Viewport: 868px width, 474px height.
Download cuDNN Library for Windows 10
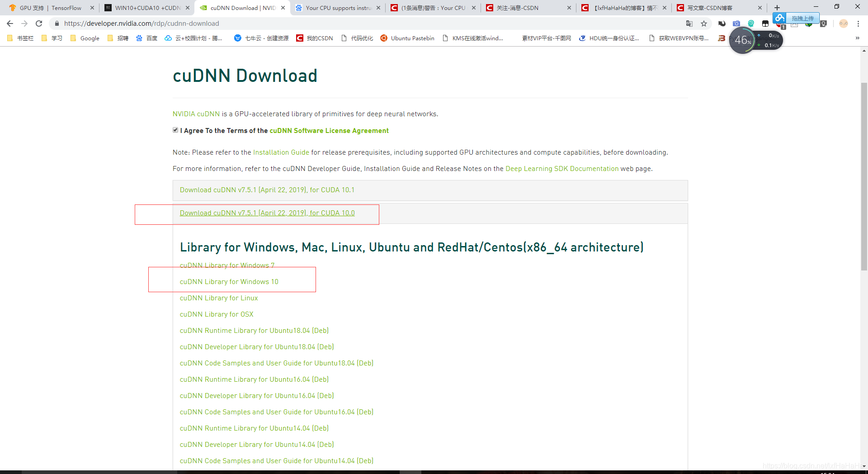pos(229,282)
